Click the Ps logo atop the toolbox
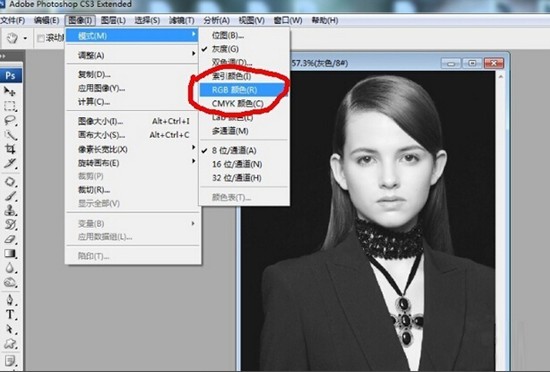550x372 pixels. 11,75
